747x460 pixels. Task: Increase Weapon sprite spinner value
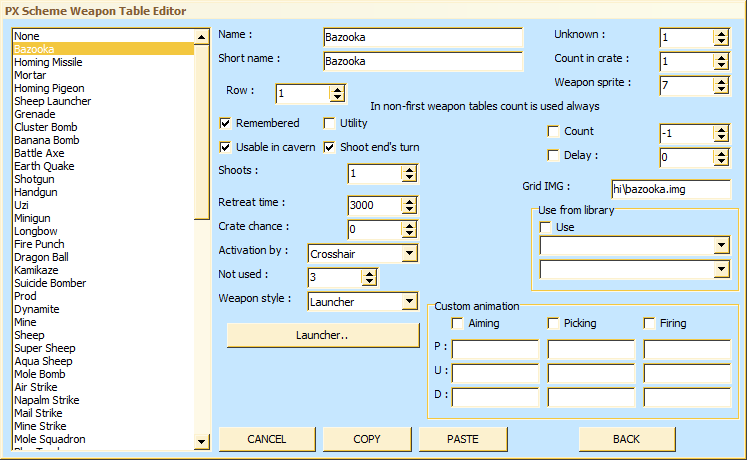pyautogui.click(x=721, y=82)
